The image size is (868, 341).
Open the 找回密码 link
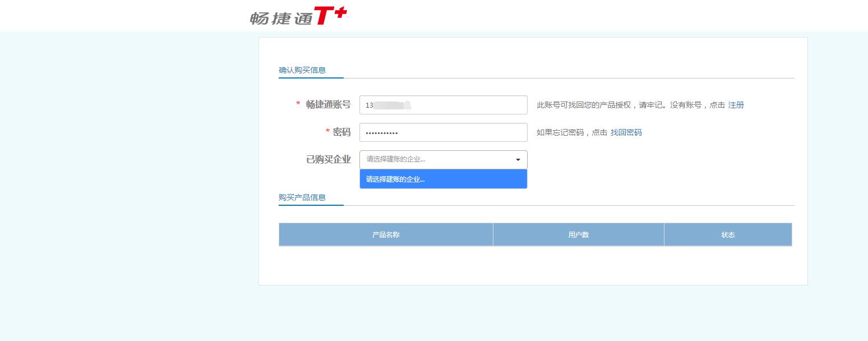pyautogui.click(x=626, y=132)
